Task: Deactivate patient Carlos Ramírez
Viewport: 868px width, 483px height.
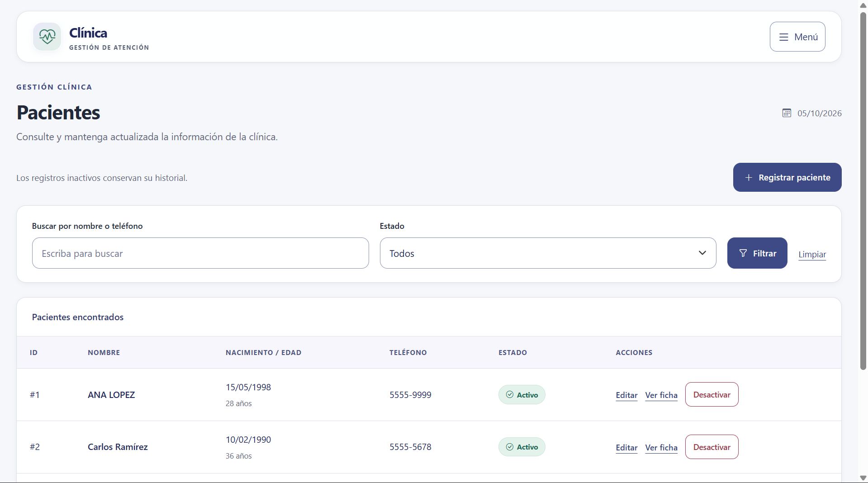Action: (711, 447)
